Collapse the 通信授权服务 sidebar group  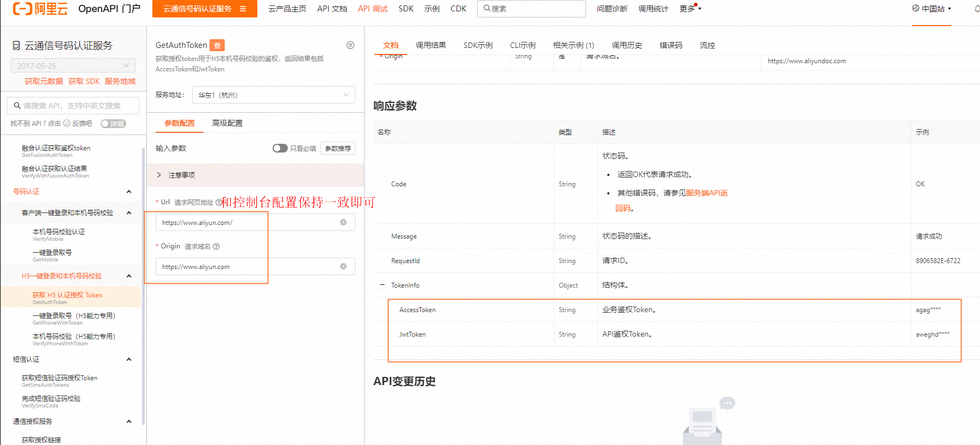pyautogui.click(x=129, y=422)
